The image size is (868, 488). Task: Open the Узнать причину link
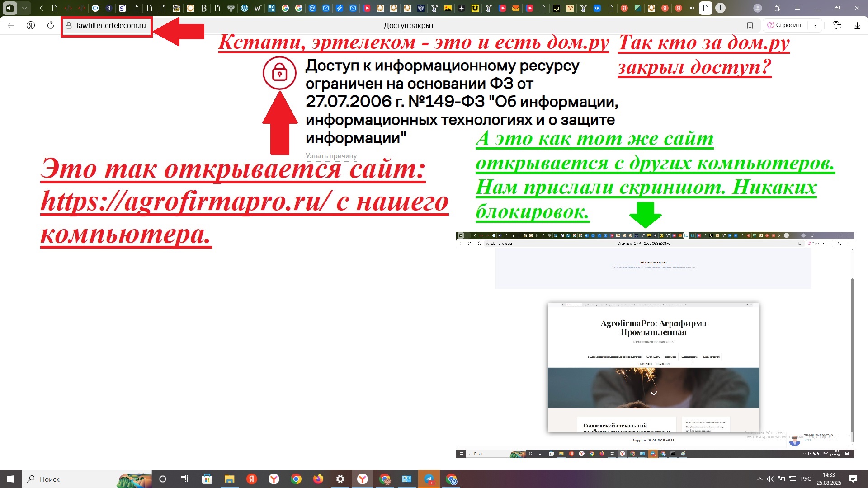(x=331, y=156)
